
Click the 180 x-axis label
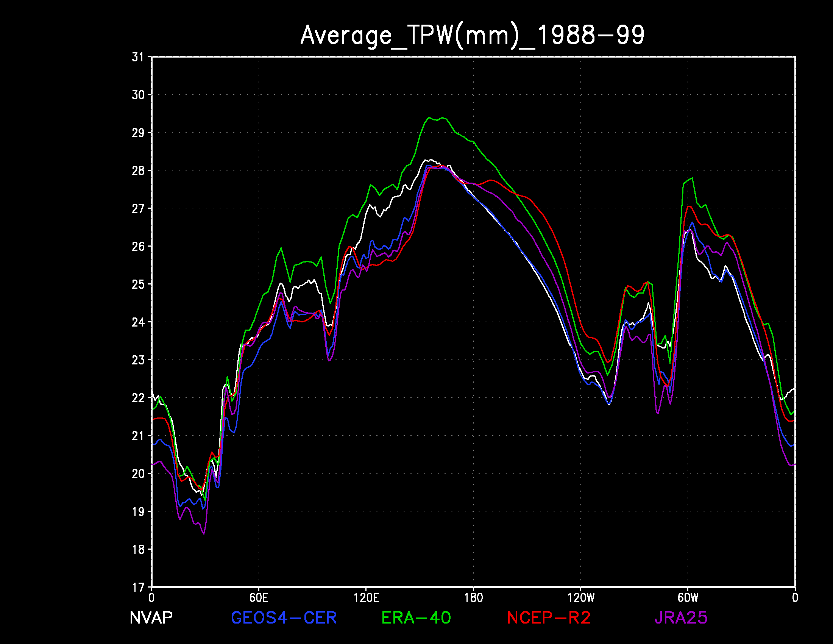[x=473, y=597]
